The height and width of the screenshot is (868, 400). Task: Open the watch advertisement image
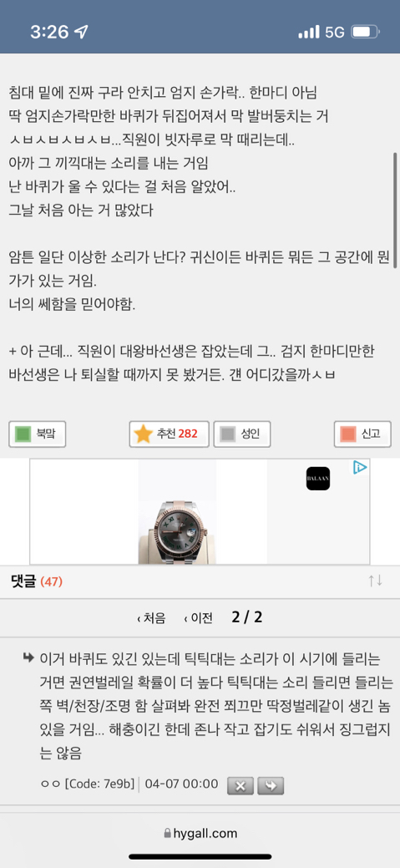[177, 511]
